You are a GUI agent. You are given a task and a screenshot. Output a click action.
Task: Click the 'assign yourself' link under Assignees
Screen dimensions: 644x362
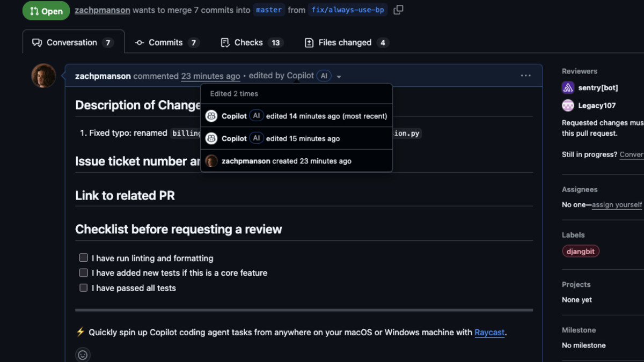[617, 204]
